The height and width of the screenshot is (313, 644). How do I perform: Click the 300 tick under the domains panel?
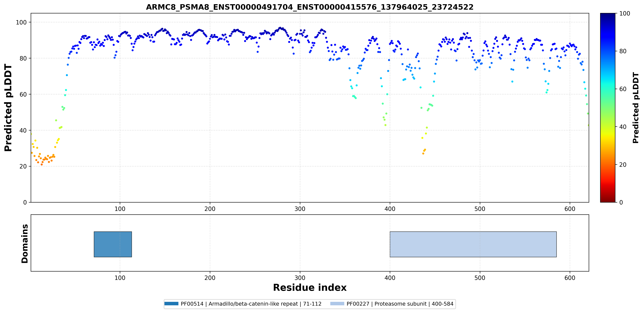click(x=300, y=278)
